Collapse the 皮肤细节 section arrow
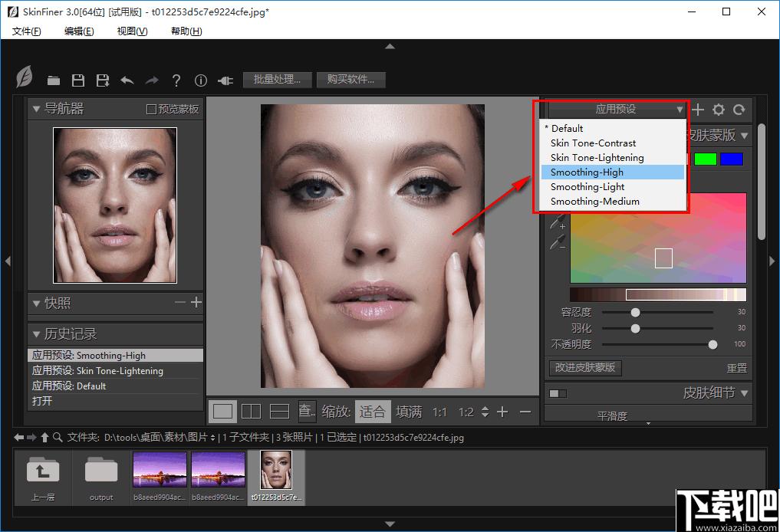The width and height of the screenshot is (780, 532). pos(744,392)
